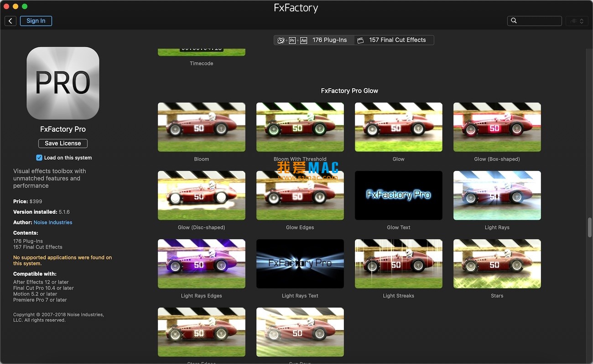The height and width of the screenshot is (364, 593).
Task: Click the Premiere Pro 7 or later text
Action: (40, 300)
